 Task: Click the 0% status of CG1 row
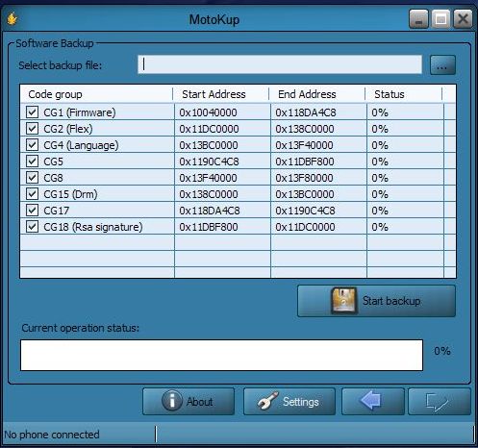380,112
